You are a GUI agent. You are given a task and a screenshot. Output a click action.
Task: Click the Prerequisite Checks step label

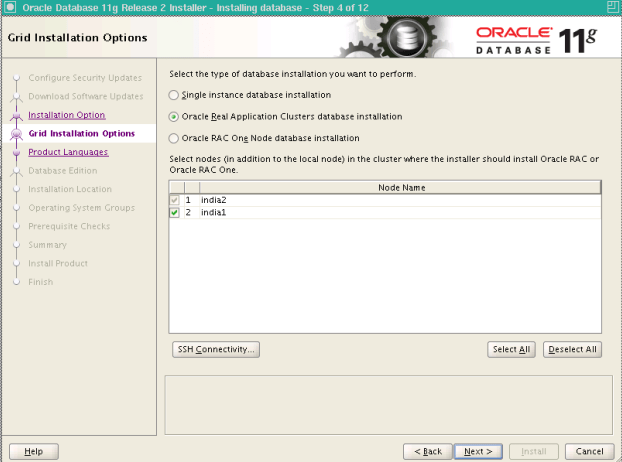69,226
